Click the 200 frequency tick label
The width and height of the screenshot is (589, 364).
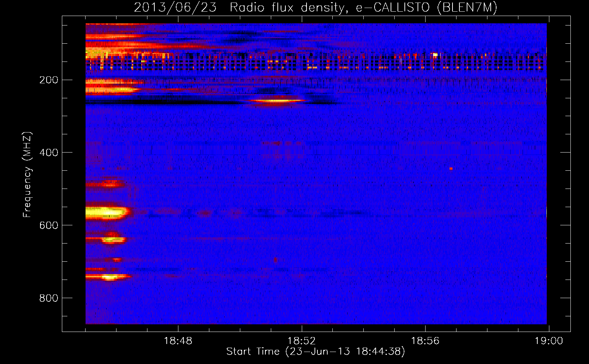pos(49,80)
